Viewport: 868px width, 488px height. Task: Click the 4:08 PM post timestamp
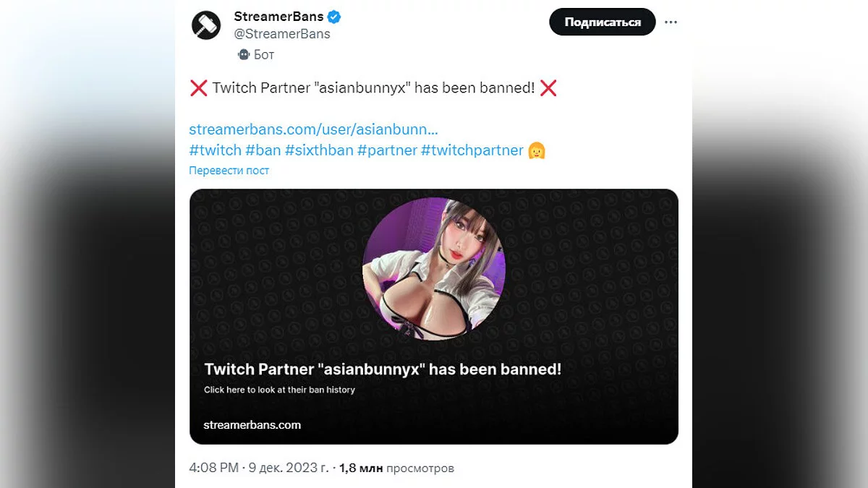click(213, 468)
